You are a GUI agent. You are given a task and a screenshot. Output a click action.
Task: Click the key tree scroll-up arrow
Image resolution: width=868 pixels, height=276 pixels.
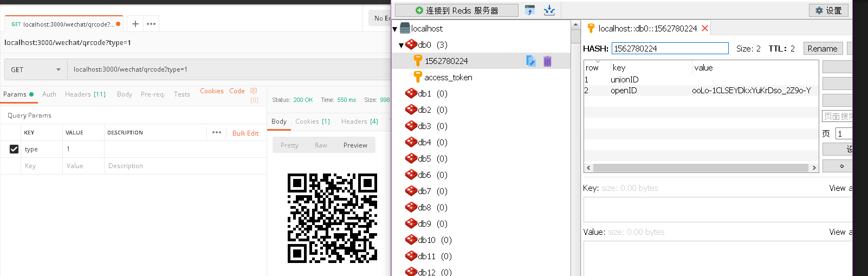coord(575,24)
